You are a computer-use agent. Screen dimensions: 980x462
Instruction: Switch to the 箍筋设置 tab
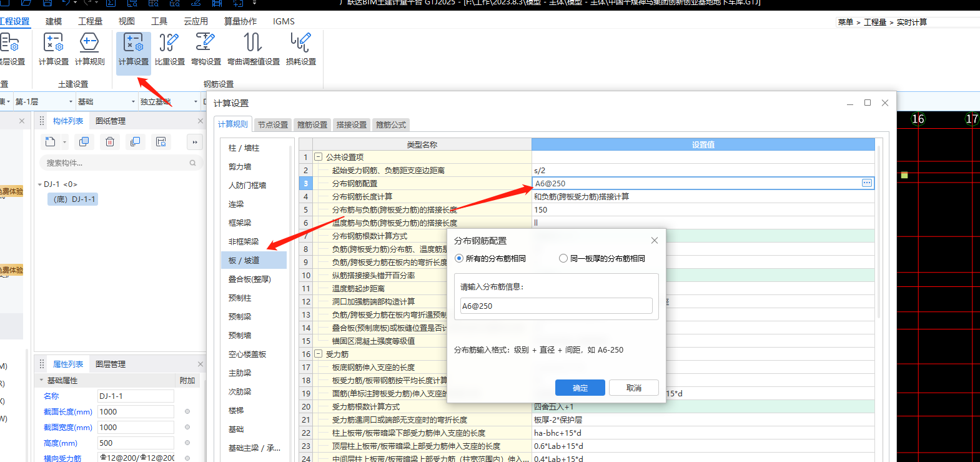pos(312,124)
